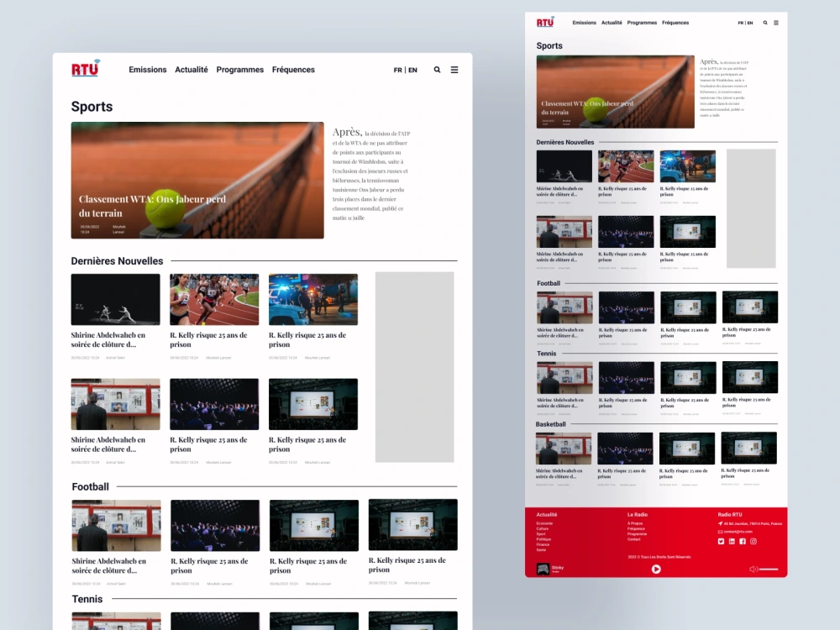This screenshot has height=630, width=840.
Task: Open the Instagram icon in the red footer
Action: (753, 541)
